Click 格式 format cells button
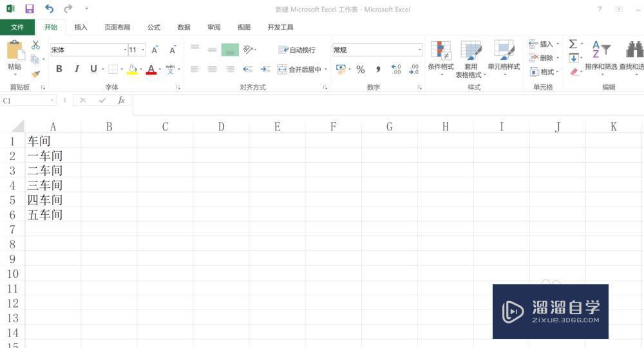The width and height of the screenshot is (644, 348). click(545, 72)
